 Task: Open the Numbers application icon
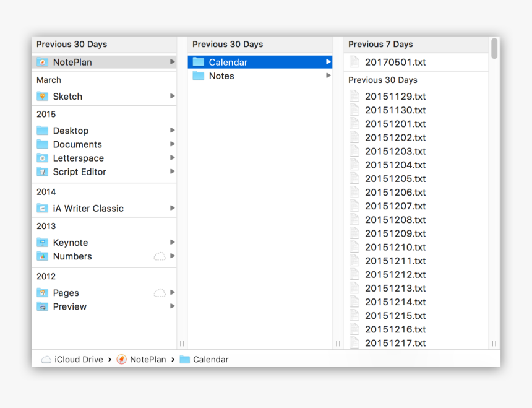43,256
